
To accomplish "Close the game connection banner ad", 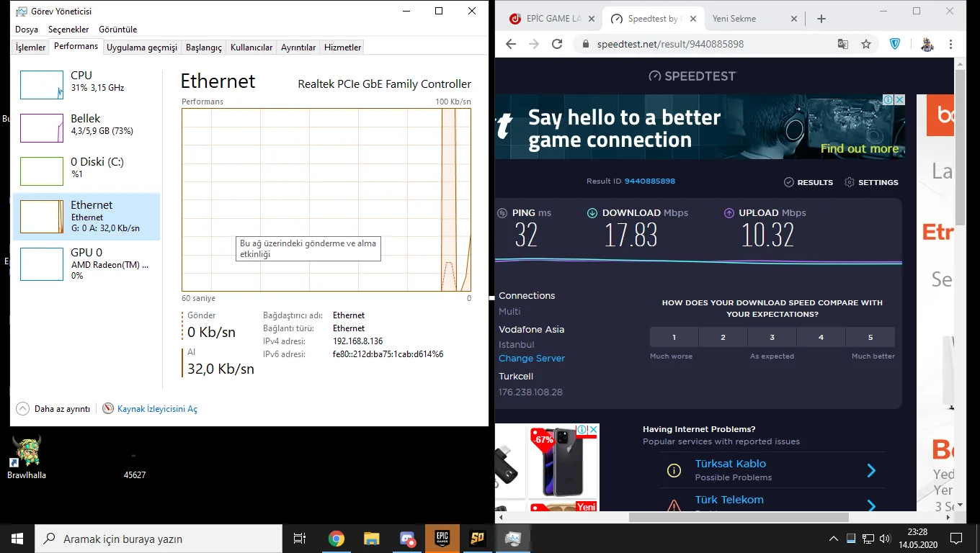I will point(899,100).
